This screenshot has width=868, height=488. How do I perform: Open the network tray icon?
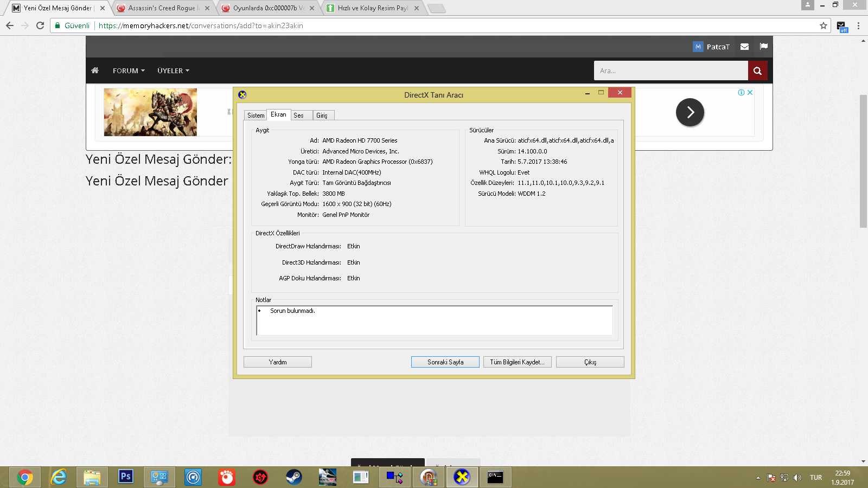pos(784,478)
